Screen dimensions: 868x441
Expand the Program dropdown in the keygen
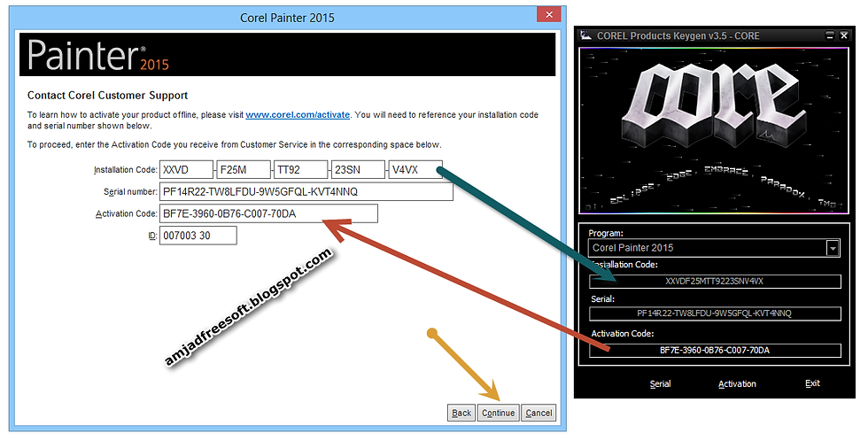tap(833, 249)
